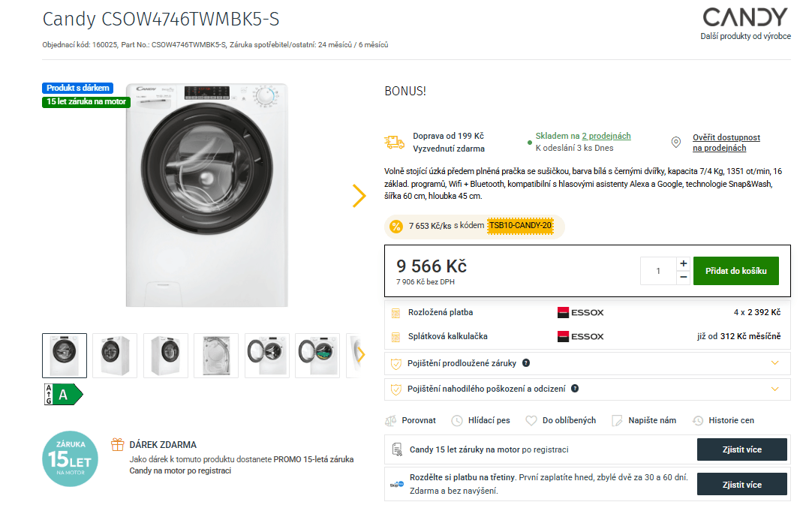Click the Porovnat compare scales icon
This screenshot has width=812, height=514.
[x=390, y=421]
